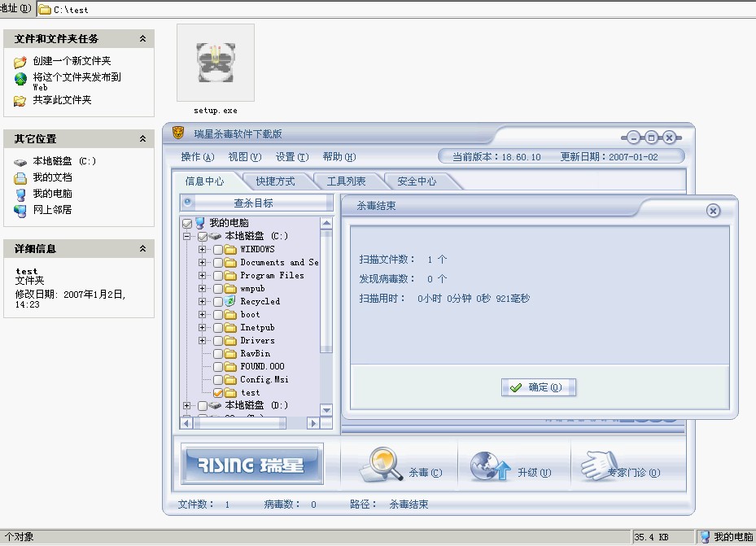Close the 杀毒结束 result dialog with X

coord(713,211)
